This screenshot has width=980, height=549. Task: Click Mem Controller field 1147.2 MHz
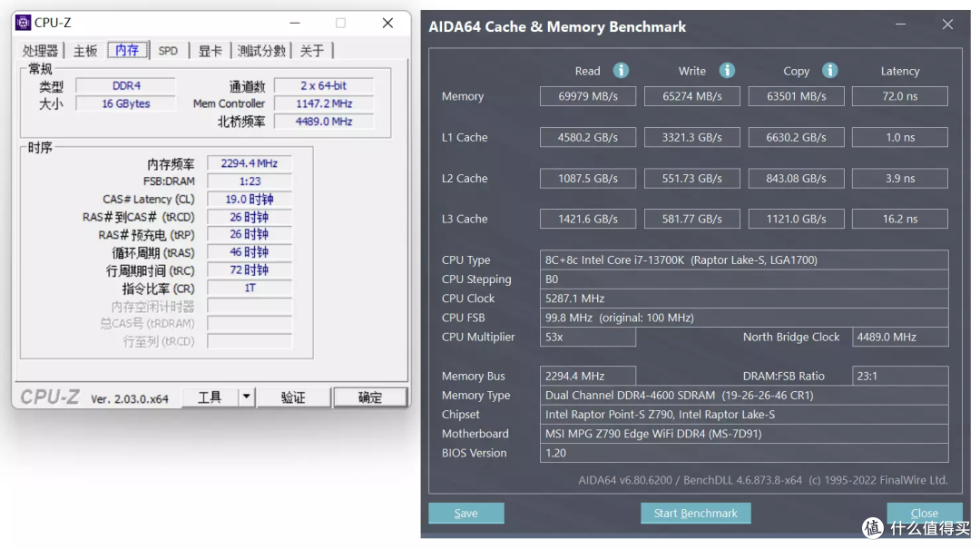(324, 103)
